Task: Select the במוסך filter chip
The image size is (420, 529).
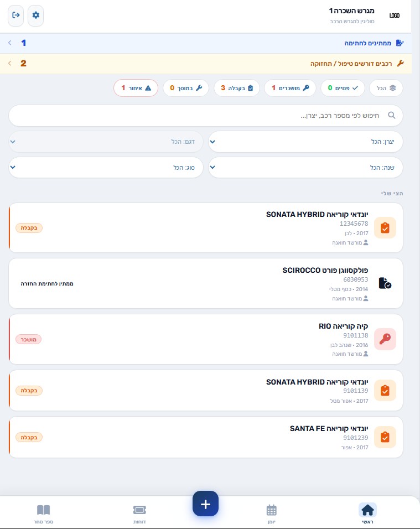Action: tap(186, 88)
